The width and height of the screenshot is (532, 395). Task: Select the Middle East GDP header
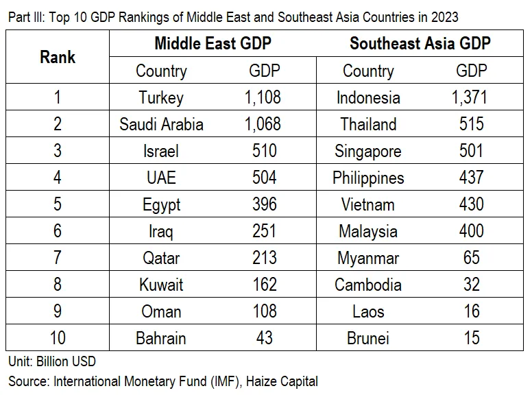tap(213, 44)
